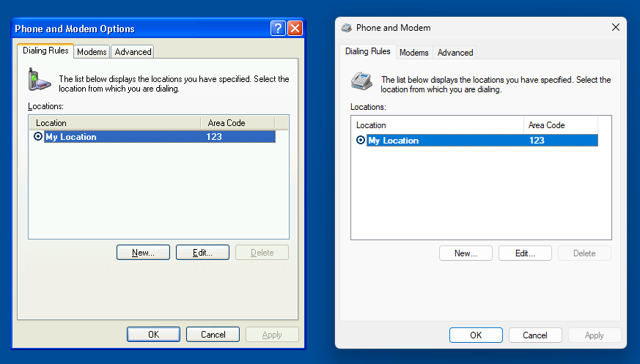Close the Phone and Modem window
Screen dimensions: 640x364
[x=615, y=28]
